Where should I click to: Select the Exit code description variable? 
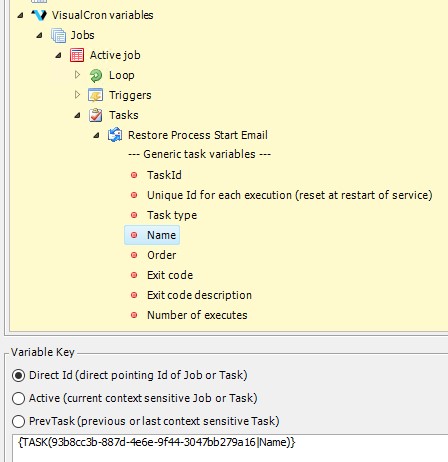pos(199,295)
